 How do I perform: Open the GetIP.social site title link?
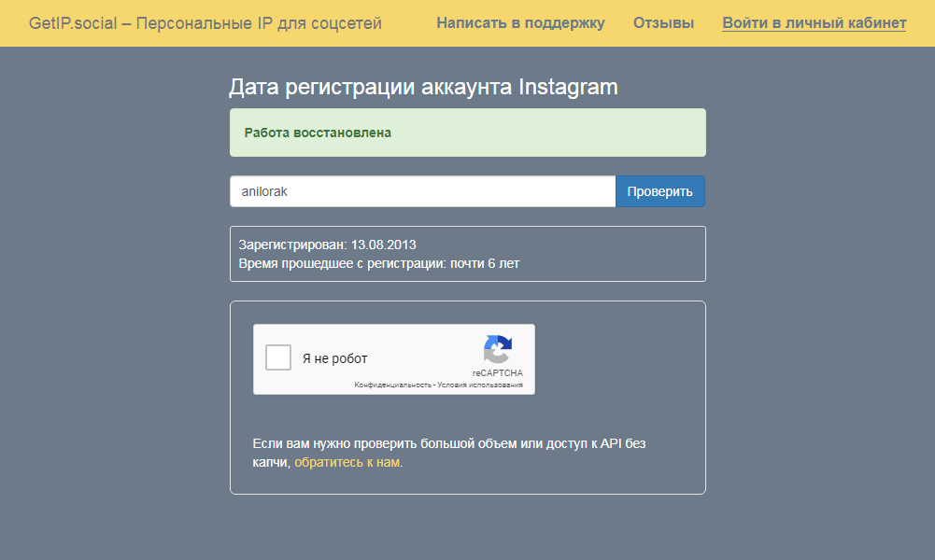pos(205,23)
